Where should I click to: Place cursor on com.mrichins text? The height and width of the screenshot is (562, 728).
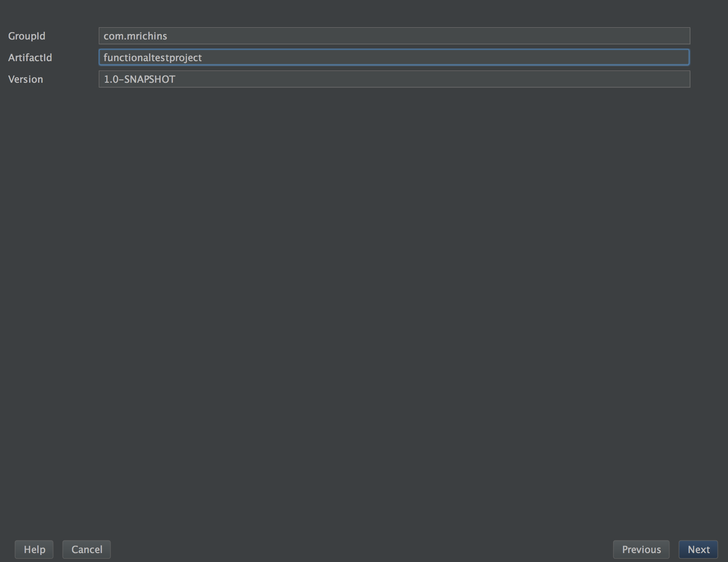tap(135, 36)
